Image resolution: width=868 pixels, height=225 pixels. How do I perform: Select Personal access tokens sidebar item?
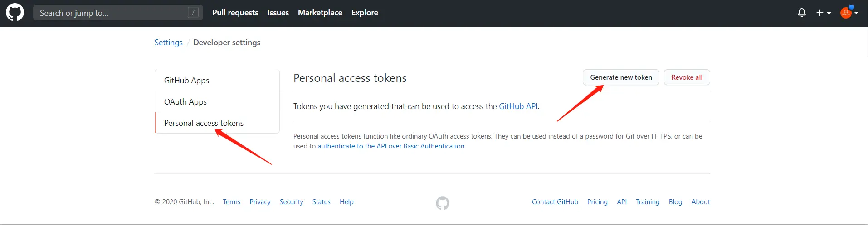point(204,123)
